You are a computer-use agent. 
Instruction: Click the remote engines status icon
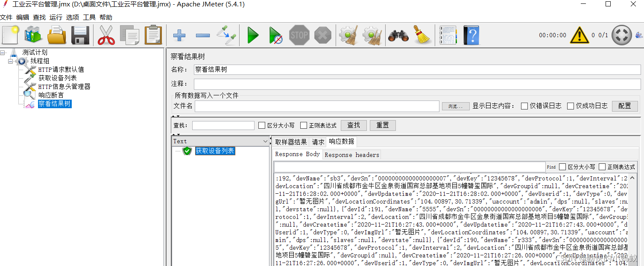pyautogui.click(x=621, y=35)
